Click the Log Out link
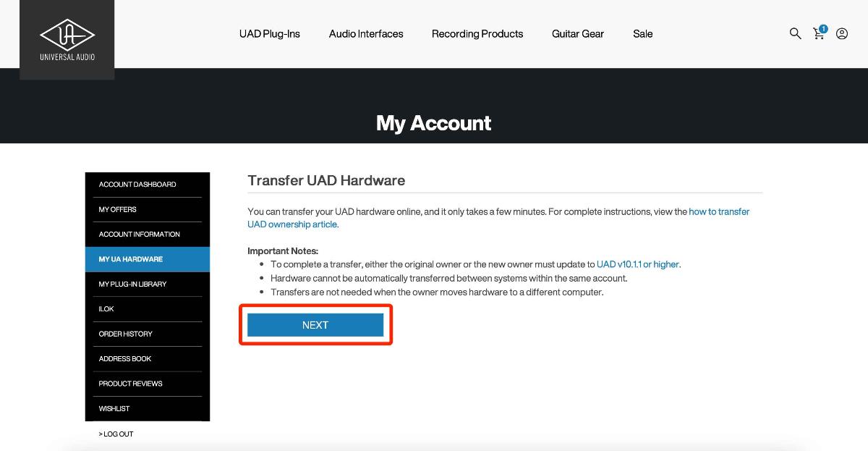 pos(116,434)
